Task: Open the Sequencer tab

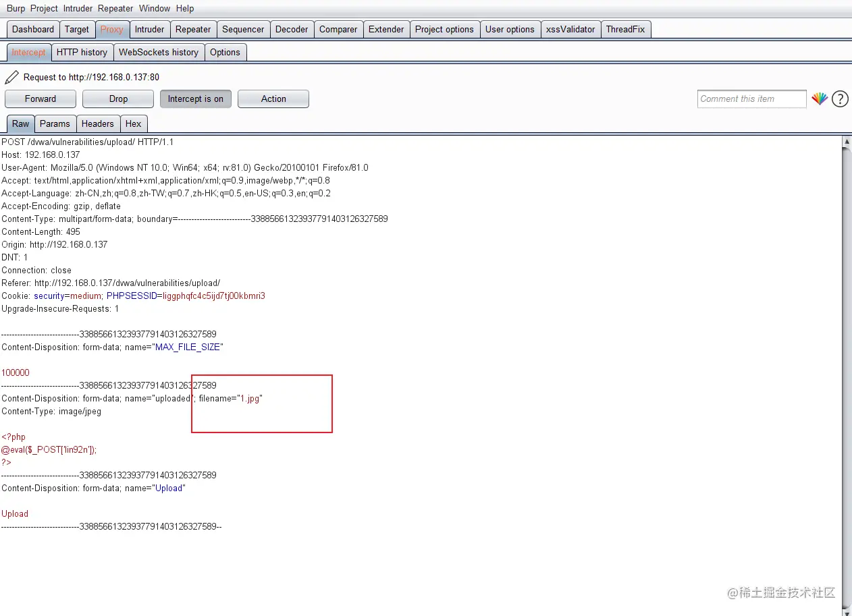Action: [243, 29]
